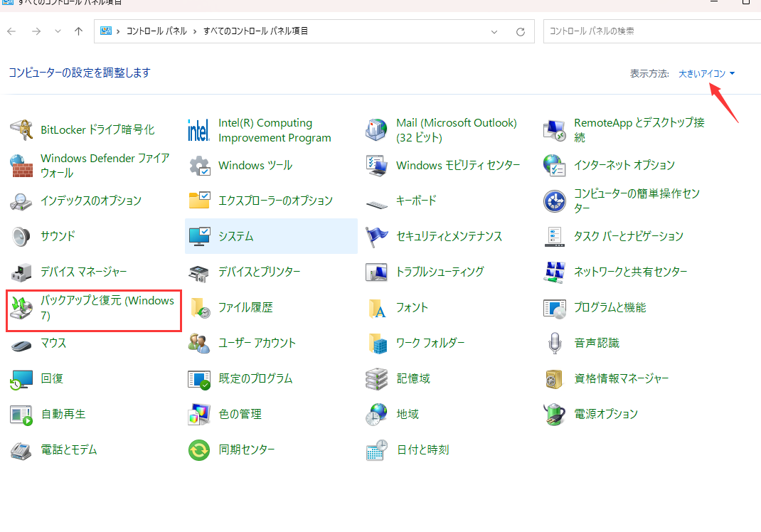
Task: Click the 同期センター green icon
Action: click(198, 449)
